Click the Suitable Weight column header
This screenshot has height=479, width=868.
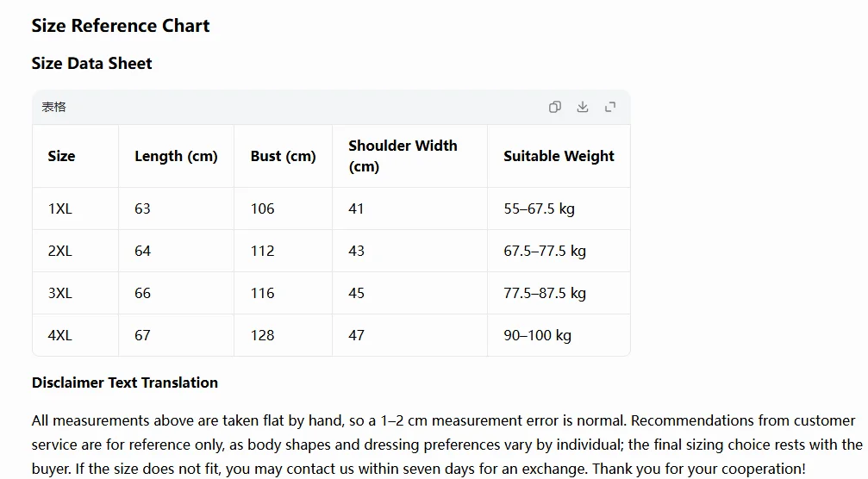559,157
